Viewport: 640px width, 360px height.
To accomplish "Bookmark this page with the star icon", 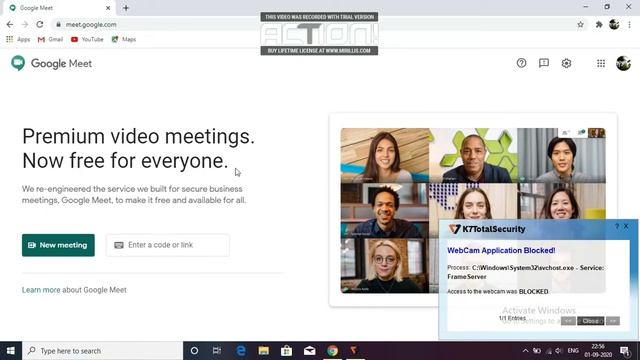I will tap(580, 24).
